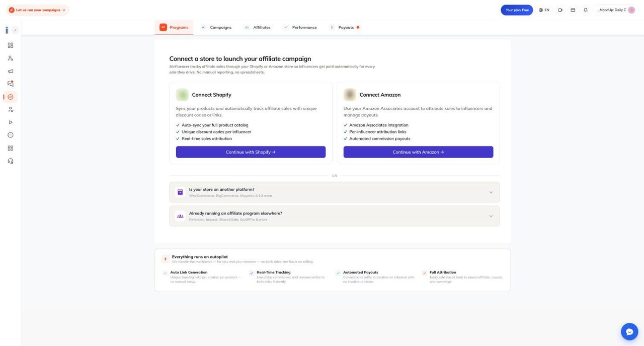Viewport: 644px width, 346px height.
Task: Click 'Amazon Associates integration' item
Action: tap(379, 125)
